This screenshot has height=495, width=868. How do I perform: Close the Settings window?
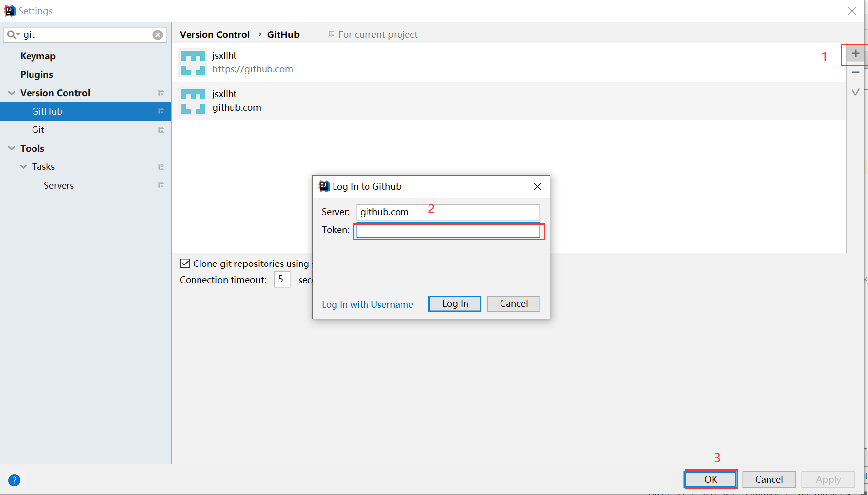(852, 11)
